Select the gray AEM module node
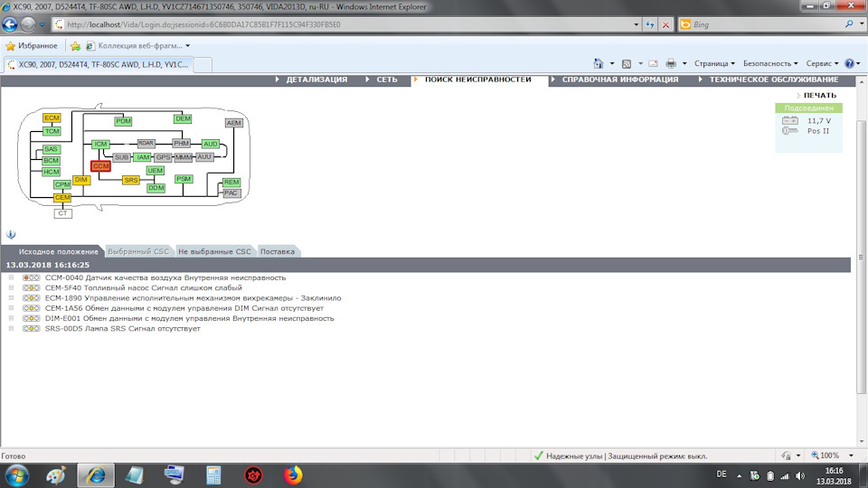Screen dimensions: 868x488 click(x=233, y=123)
